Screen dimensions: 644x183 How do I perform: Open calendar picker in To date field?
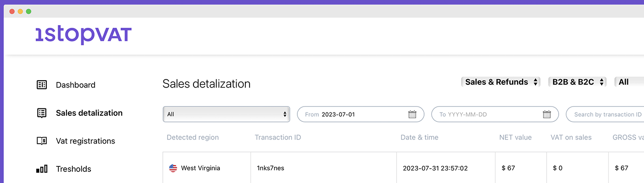(547, 114)
